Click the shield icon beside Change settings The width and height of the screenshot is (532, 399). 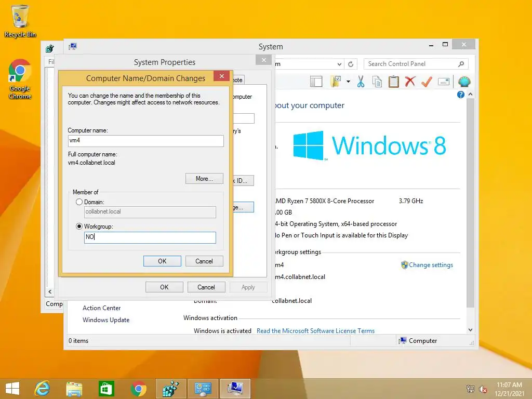(x=404, y=265)
